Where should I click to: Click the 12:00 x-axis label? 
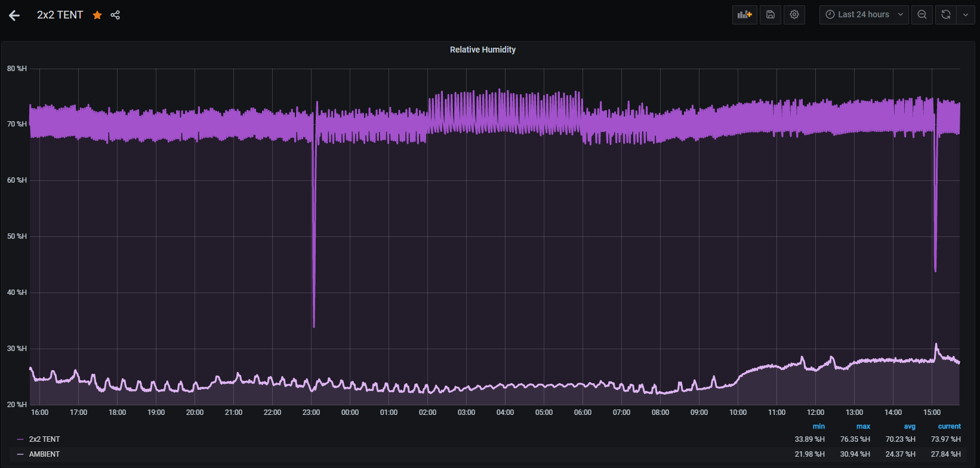tap(815, 412)
